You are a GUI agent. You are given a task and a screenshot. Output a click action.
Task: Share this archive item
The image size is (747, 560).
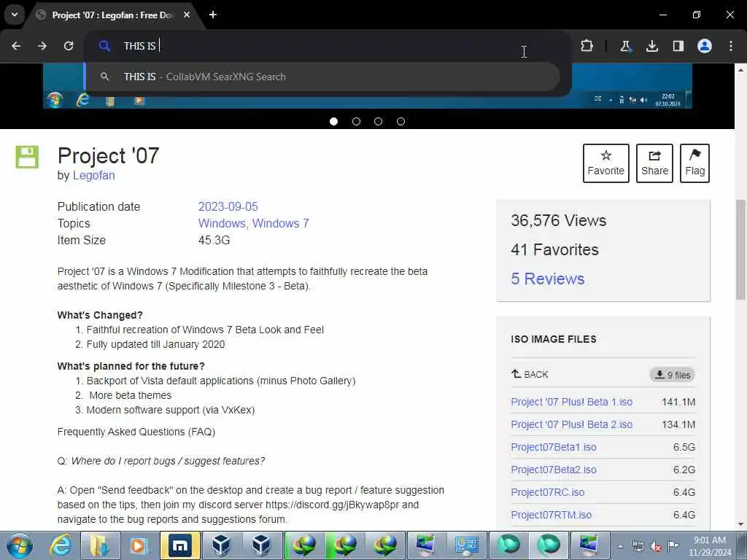coord(654,163)
